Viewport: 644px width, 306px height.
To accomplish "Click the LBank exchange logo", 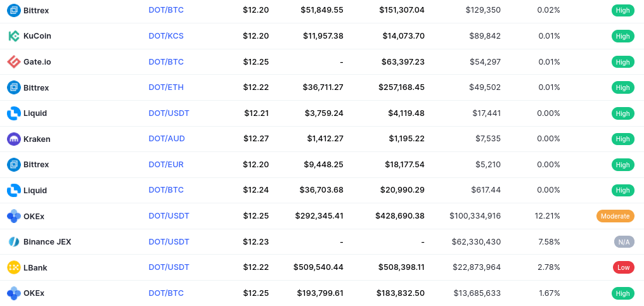I will [x=14, y=268].
